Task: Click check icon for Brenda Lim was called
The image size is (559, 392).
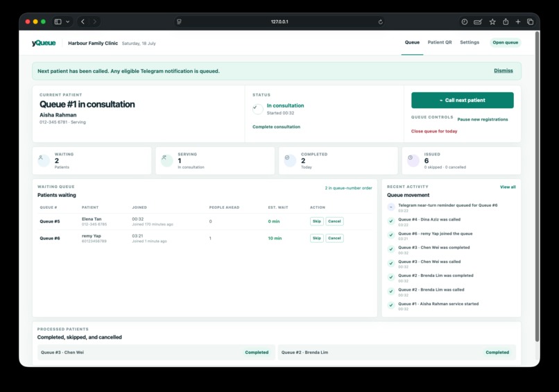Action: (x=391, y=291)
